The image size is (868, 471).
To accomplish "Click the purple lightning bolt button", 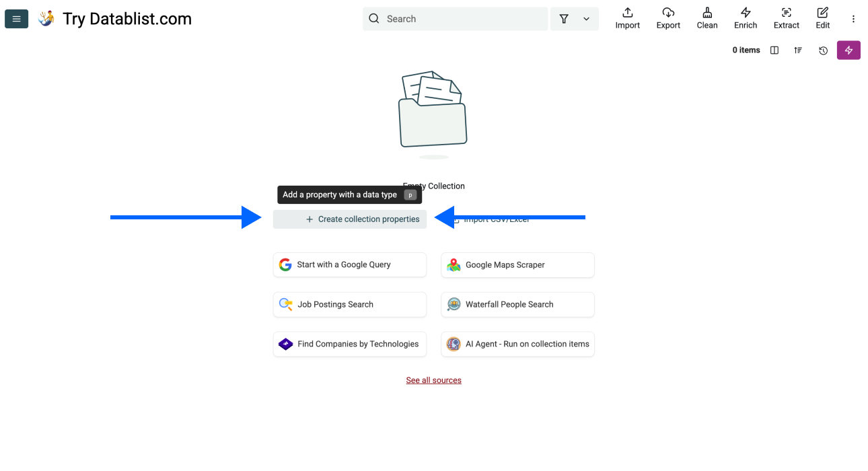I will [848, 50].
